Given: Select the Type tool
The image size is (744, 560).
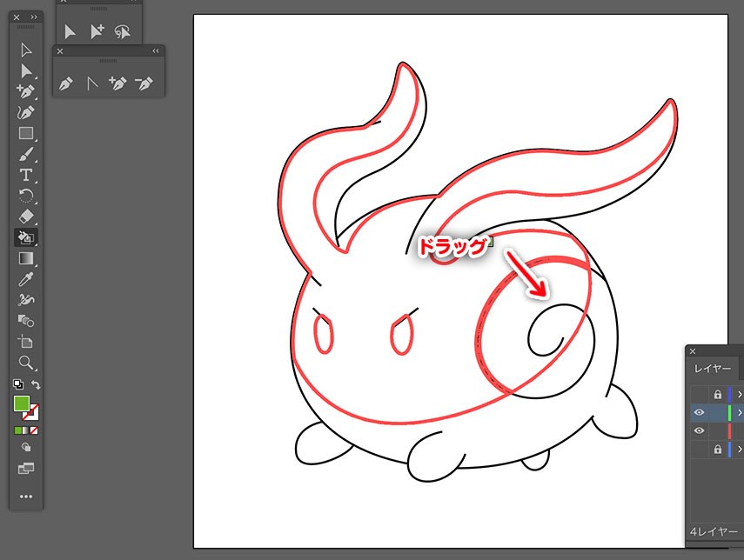Looking at the screenshot, I should [x=26, y=175].
